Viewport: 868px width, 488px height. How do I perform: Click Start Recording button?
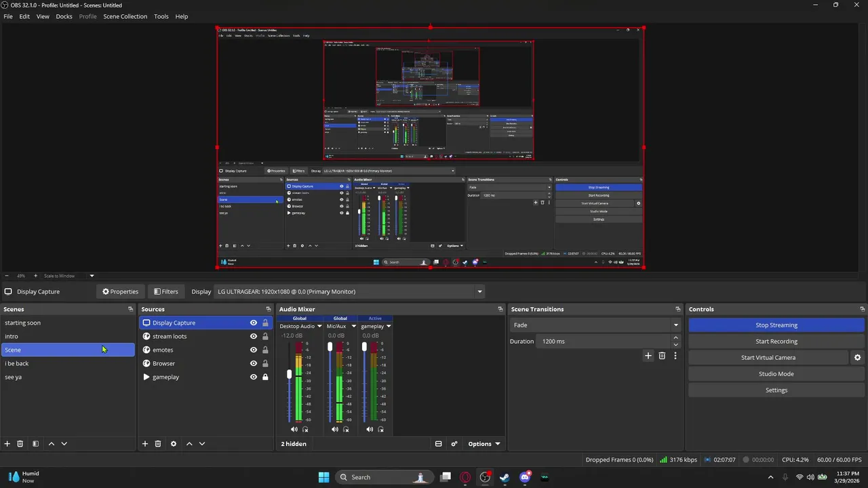[x=776, y=342]
